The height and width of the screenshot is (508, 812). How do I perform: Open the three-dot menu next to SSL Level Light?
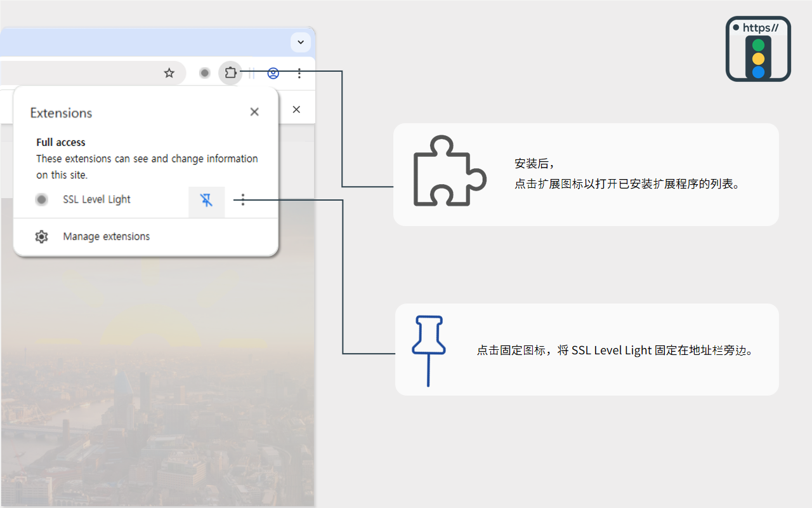point(243,199)
